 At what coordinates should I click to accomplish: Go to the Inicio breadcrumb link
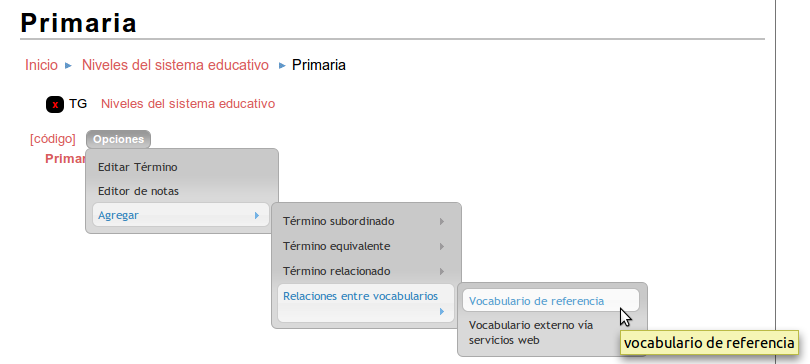(x=41, y=65)
